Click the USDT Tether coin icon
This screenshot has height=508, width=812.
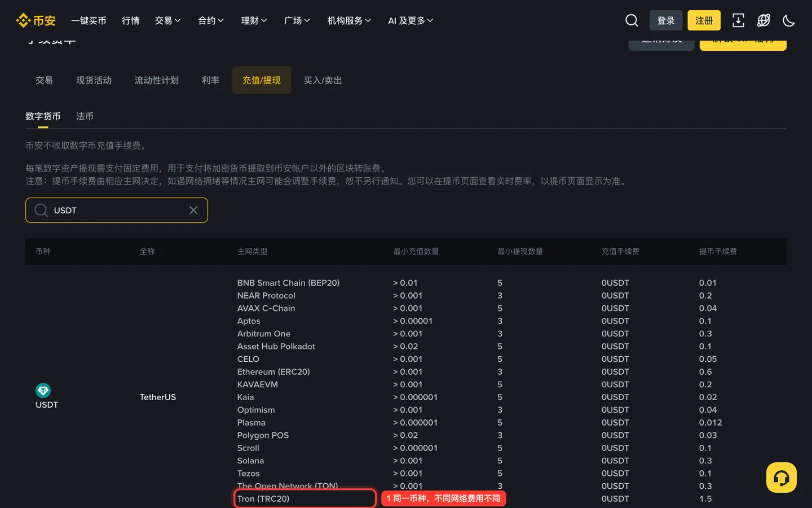tap(43, 390)
